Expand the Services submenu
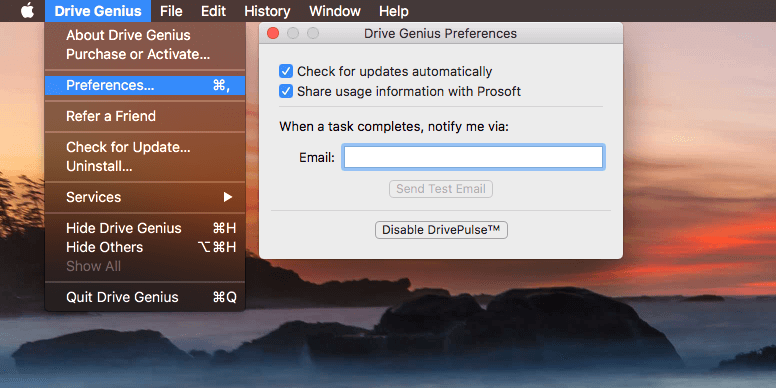Viewport: 776px width, 388px height. pyautogui.click(x=145, y=197)
